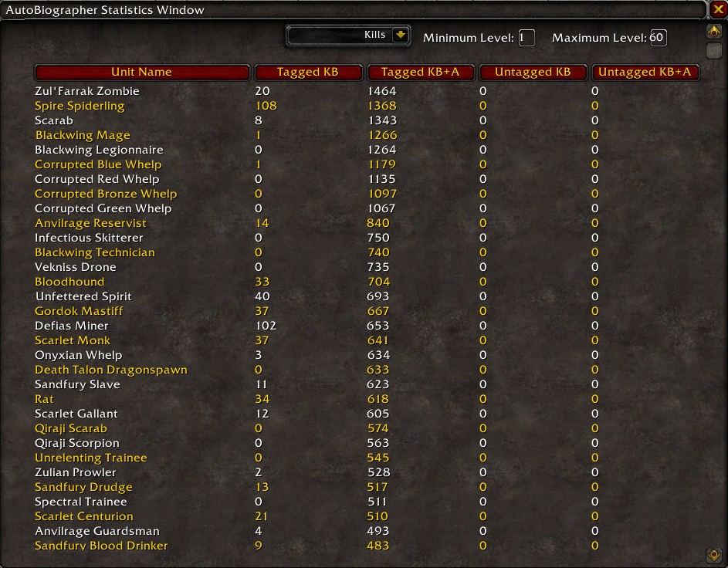The image size is (728, 568).
Task: Select the Bloodhound entry
Action: pos(69,282)
